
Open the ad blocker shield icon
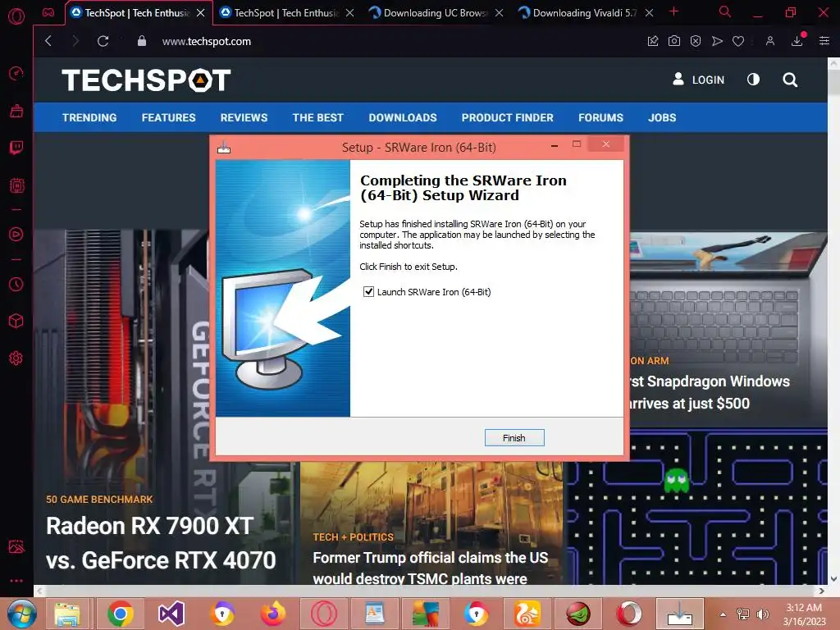tap(696, 41)
